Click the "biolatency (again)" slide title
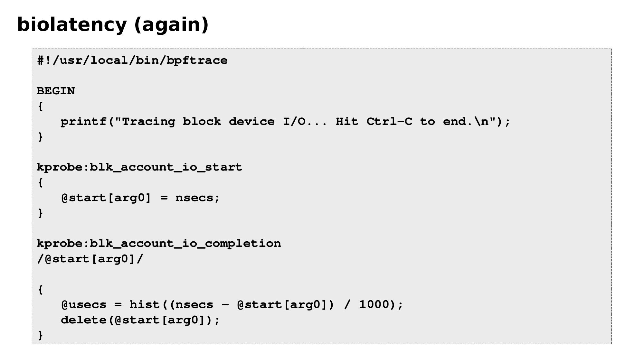The width and height of the screenshot is (644, 362). click(x=113, y=25)
